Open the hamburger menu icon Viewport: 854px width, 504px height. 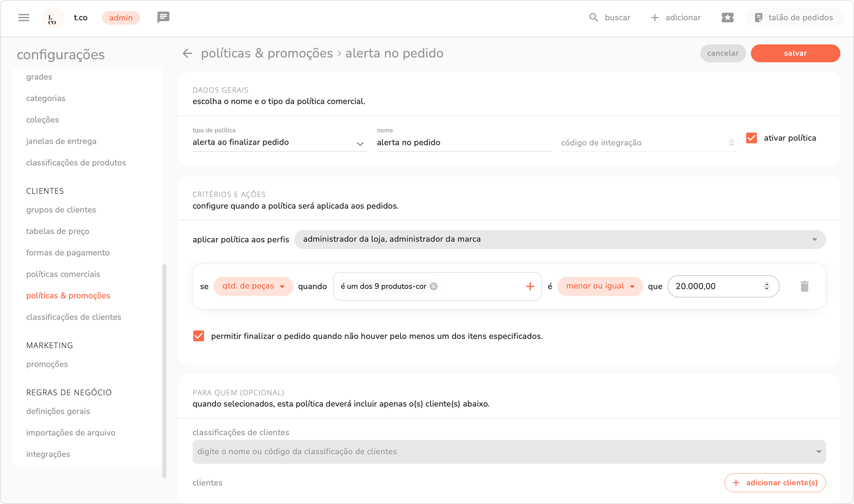coord(24,17)
